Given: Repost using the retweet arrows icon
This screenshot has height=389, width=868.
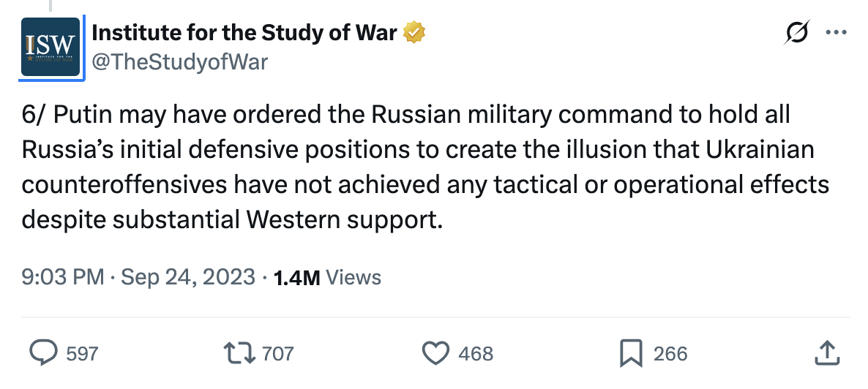Looking at the screenshot, I should [239, 353].
